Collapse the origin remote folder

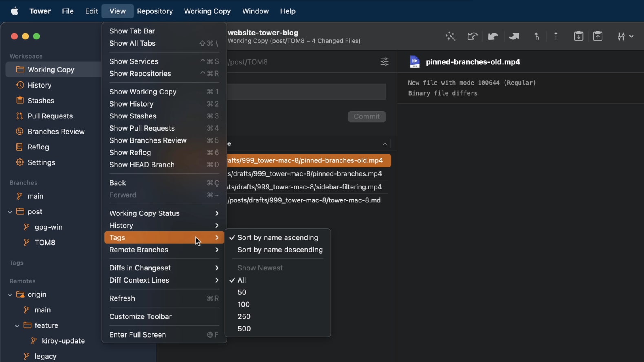(x=10, y=294)
